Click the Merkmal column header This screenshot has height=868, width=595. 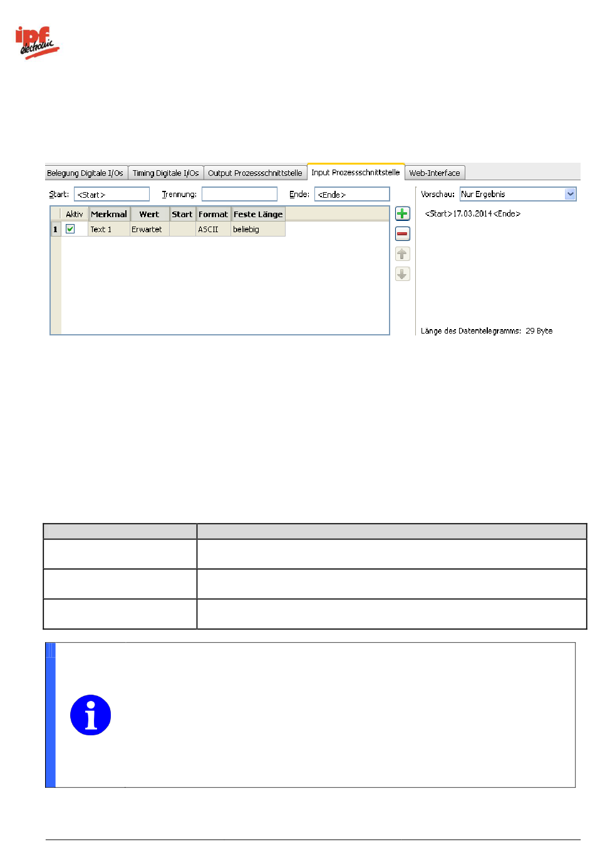coord(109,214)
